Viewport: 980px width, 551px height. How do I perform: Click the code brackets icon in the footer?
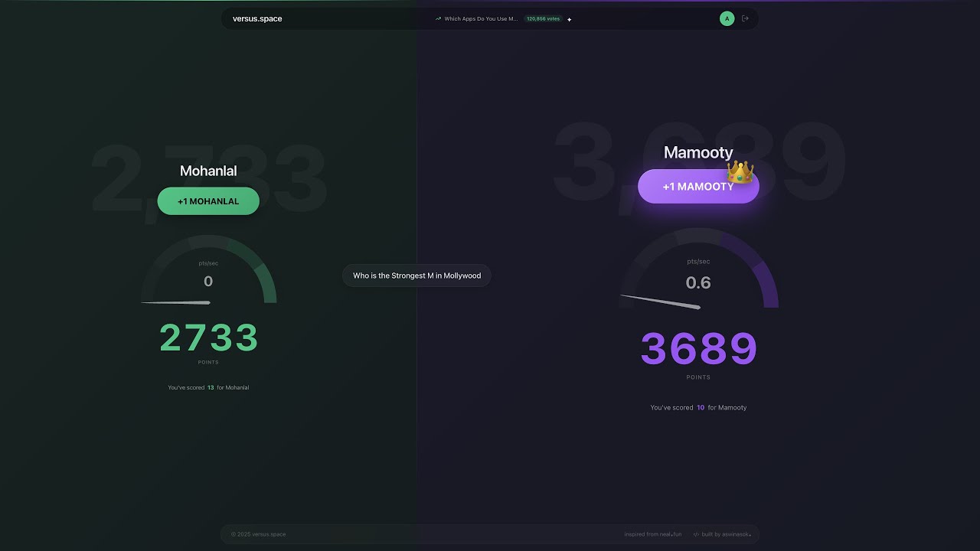696,534
